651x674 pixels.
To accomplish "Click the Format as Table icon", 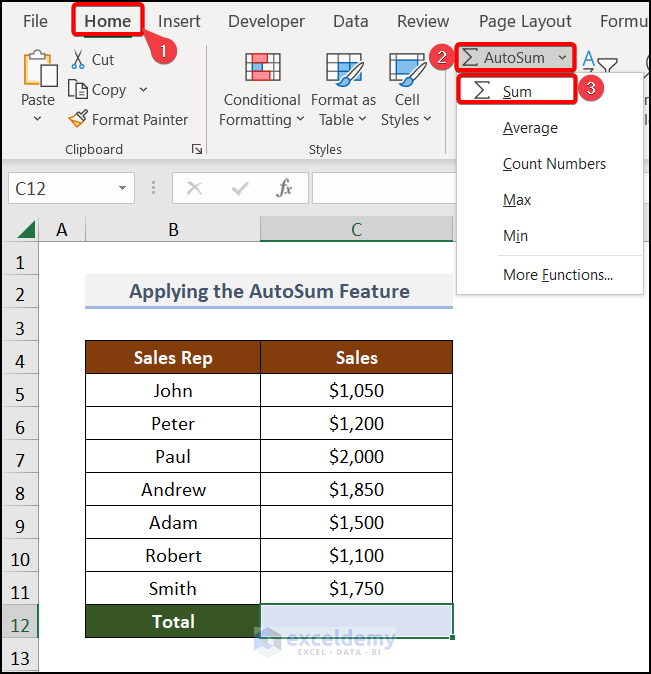I will point(343,68).
